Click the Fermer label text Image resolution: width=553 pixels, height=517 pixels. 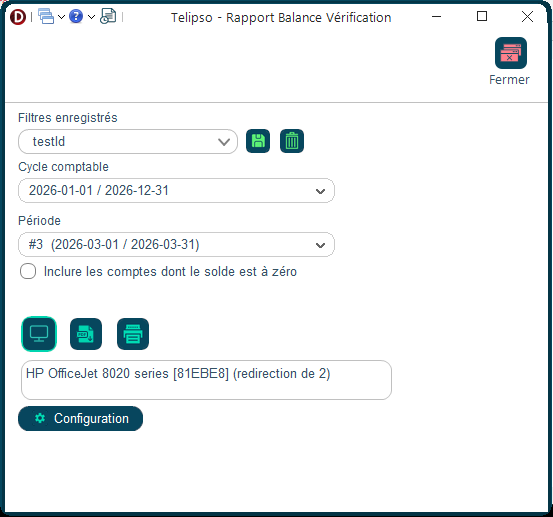point(509,80)
